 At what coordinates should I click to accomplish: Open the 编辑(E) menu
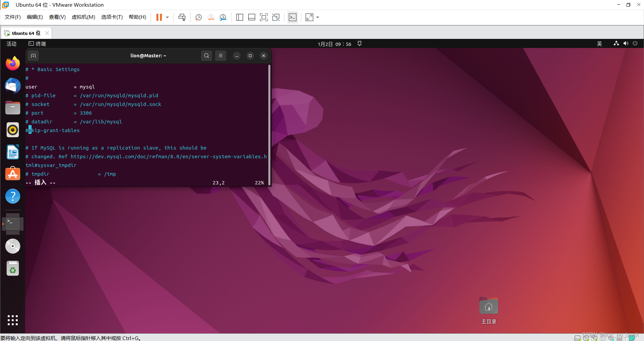35,17
